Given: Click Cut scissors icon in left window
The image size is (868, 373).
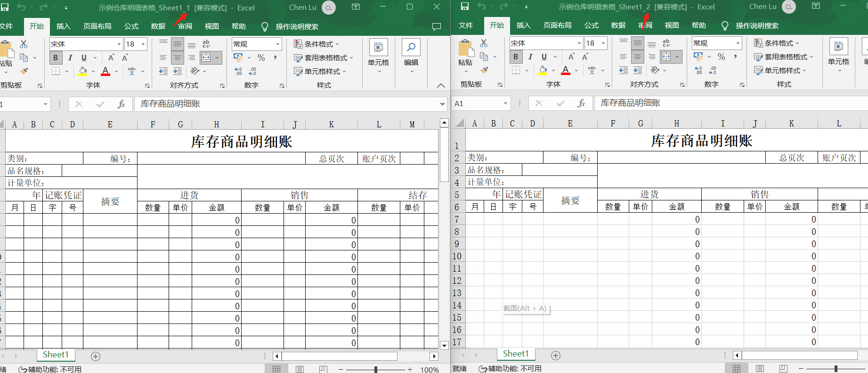Looking at the screenshot, I should [x=24, y=44].
